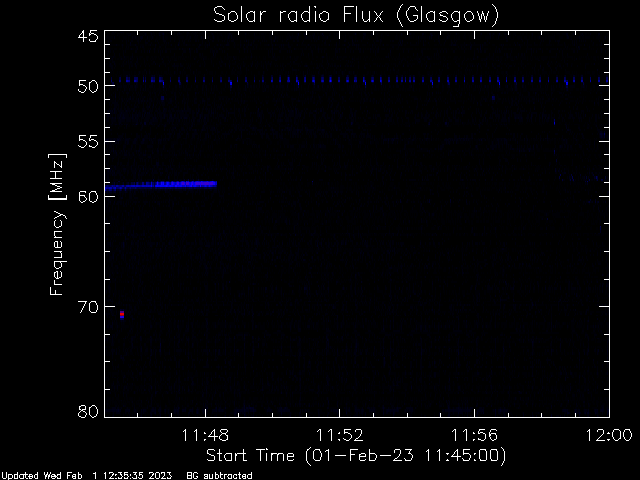The width and height of the screenshot is (640, 480).
Task: Click the 45 frequency axis label
Action: coord(88,36)
